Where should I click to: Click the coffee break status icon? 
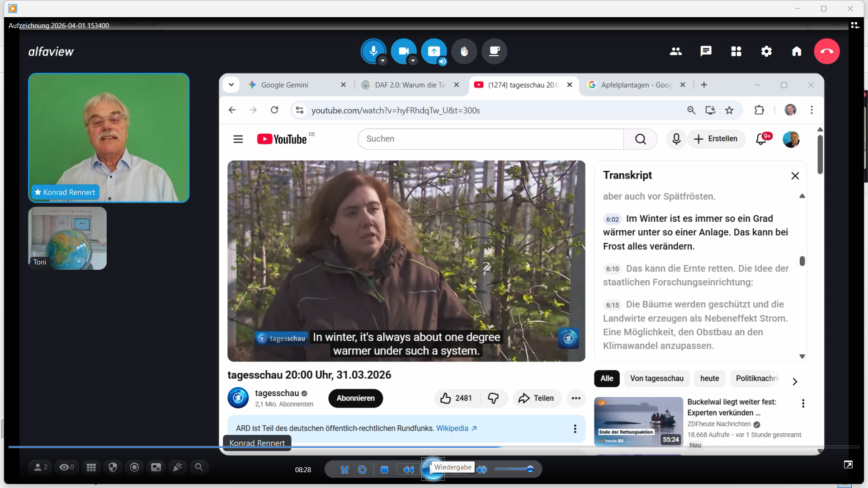point(494,51)
